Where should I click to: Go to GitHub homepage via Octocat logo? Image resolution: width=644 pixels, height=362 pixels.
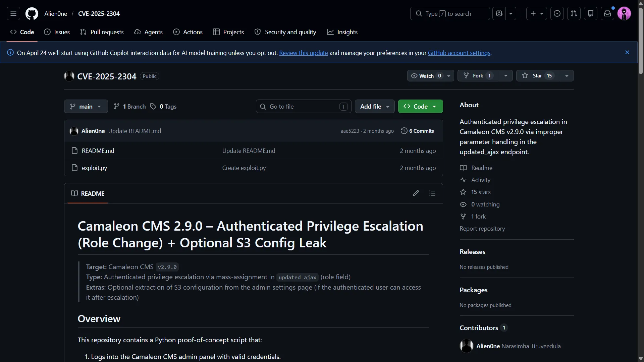click(x=32, y=13)
